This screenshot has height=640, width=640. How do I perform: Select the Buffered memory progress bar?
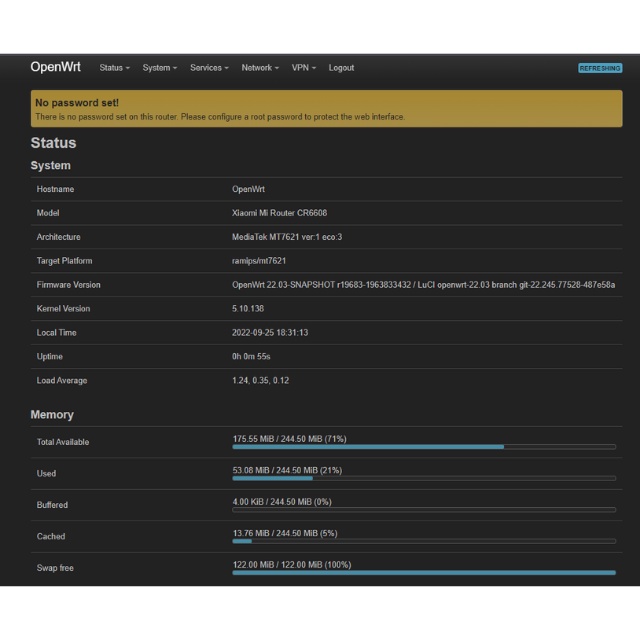[x=424, y=509]
